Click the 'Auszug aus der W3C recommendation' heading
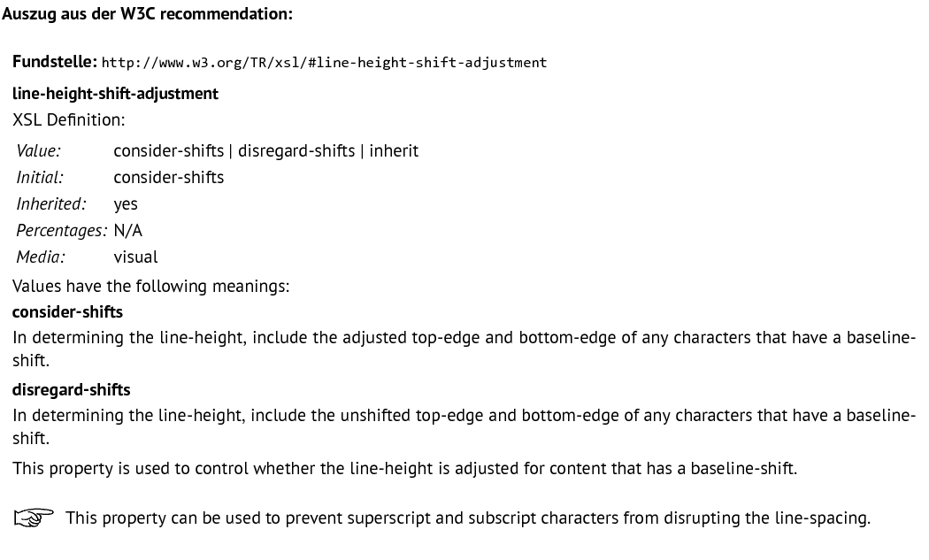This screenshot has height=560, width=929. click(x=147, y=13)
